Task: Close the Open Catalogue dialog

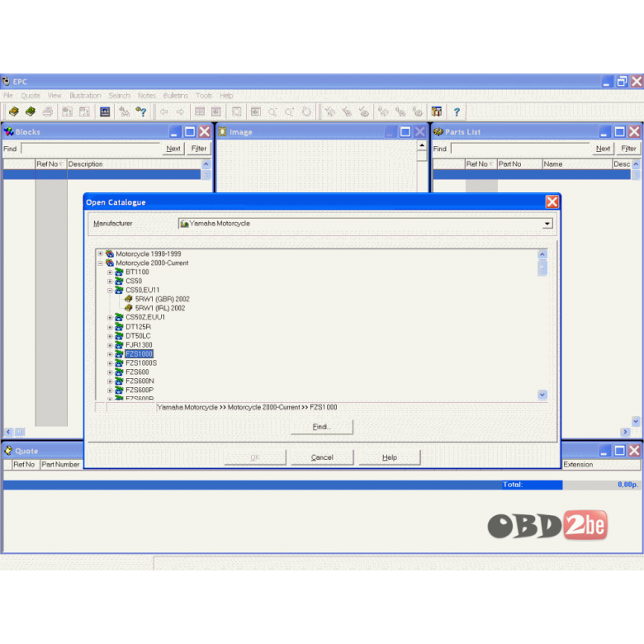Action: pos(552,201)
